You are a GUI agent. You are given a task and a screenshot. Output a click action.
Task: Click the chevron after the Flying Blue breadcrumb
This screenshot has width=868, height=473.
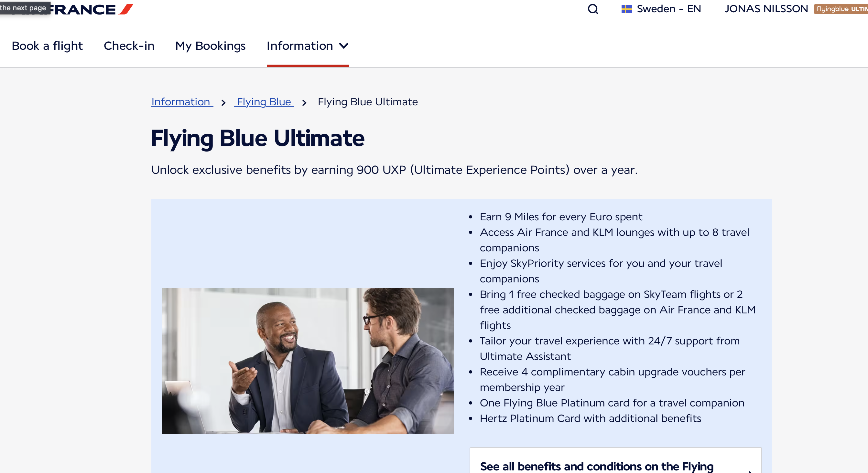click(x=304, y=103)
